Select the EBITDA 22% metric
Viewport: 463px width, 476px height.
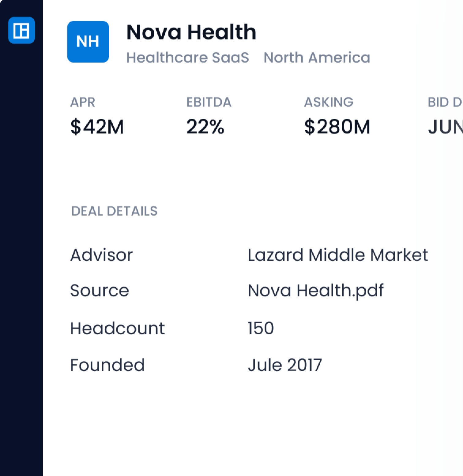209,116
